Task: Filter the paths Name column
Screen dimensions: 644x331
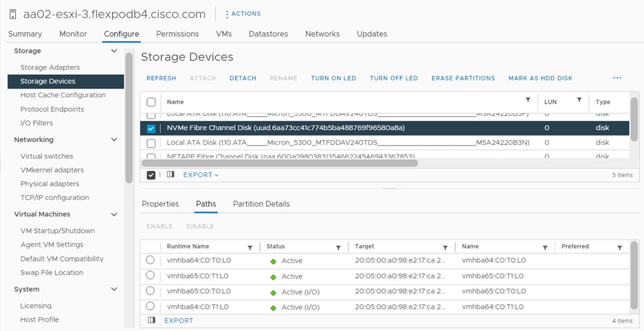Action: coord(544,248)
